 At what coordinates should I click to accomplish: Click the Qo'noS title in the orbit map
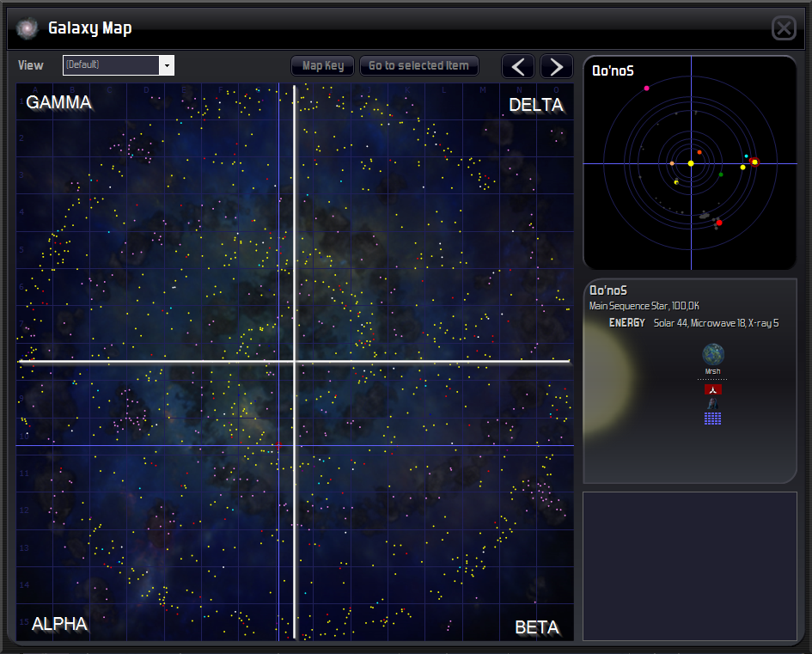tap(613, 71)
